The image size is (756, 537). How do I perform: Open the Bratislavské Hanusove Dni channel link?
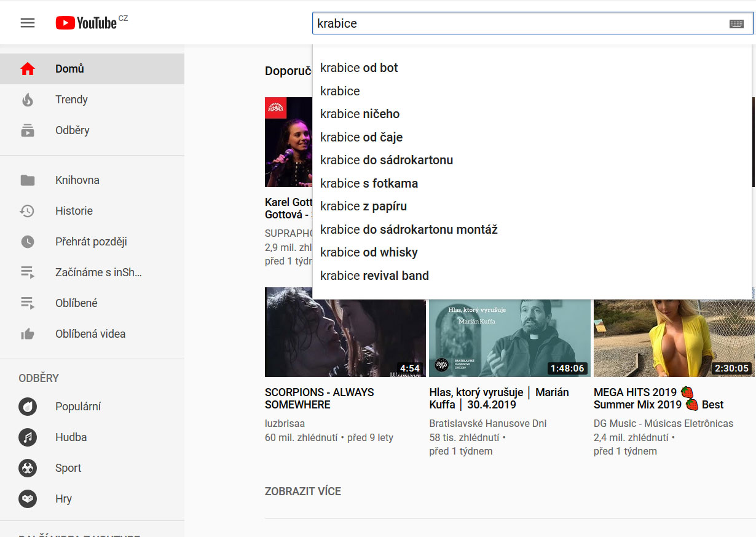[487, 423]
